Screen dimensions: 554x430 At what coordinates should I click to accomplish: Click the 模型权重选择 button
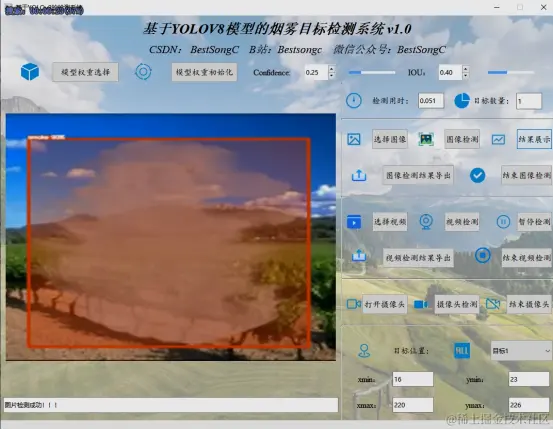coord(85,72)
